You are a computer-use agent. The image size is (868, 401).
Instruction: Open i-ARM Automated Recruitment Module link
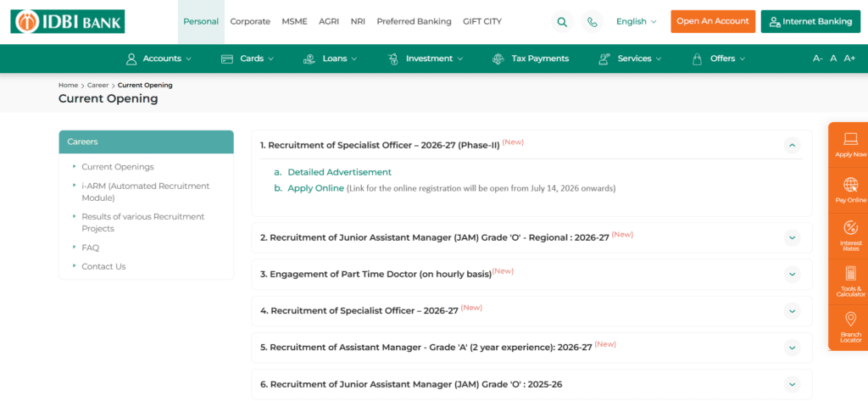[146, 192]
